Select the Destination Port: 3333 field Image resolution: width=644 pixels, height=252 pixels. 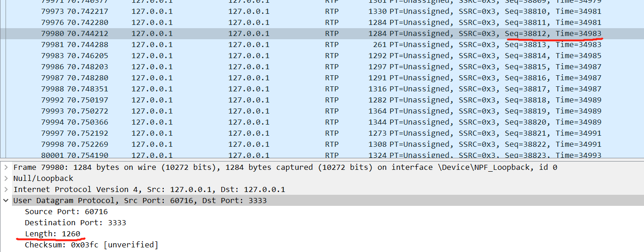(x=75, y=222)
